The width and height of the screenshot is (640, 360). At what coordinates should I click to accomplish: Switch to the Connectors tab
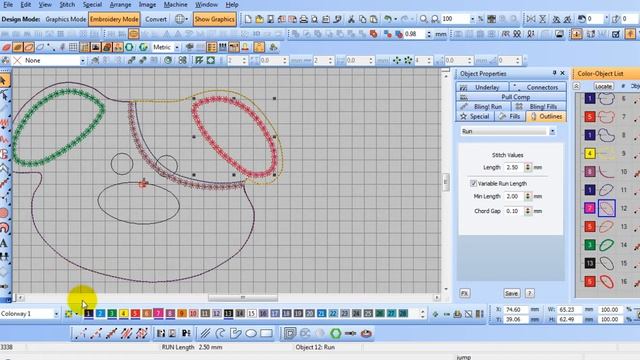click(x=538, y=87)
